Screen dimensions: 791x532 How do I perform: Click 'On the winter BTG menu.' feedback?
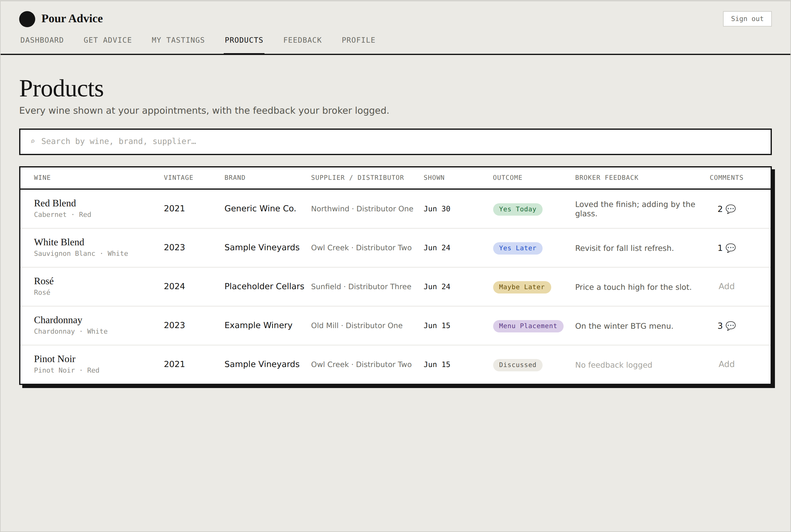[x=624, y=326]
